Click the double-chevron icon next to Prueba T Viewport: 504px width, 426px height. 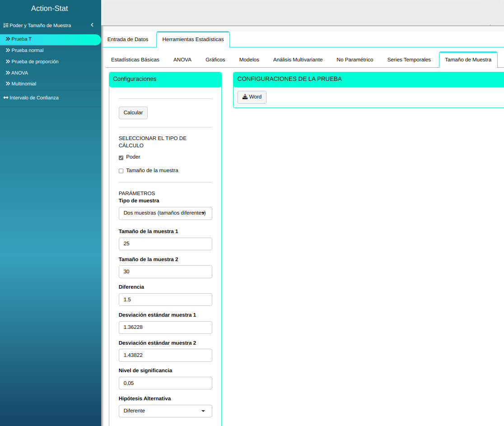click(8, 39)
